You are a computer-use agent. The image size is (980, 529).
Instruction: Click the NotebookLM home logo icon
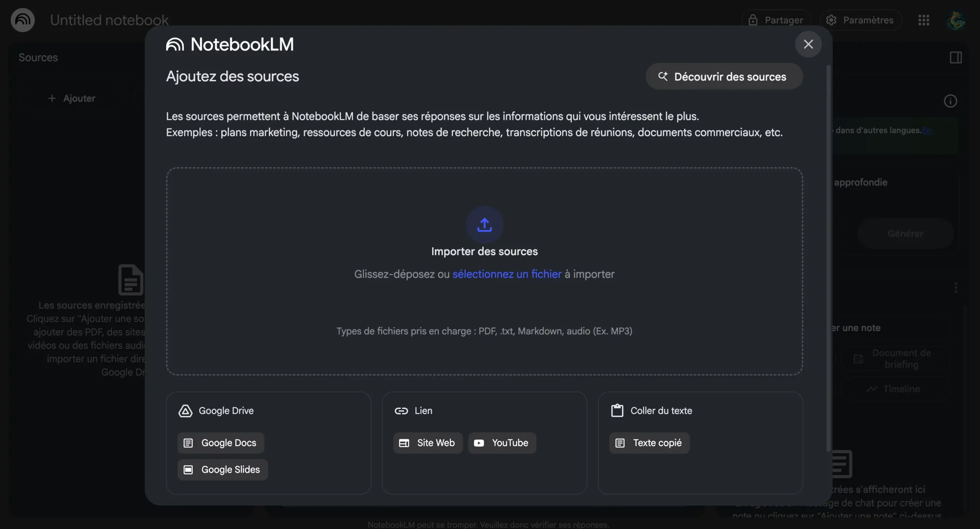(23, 20)
